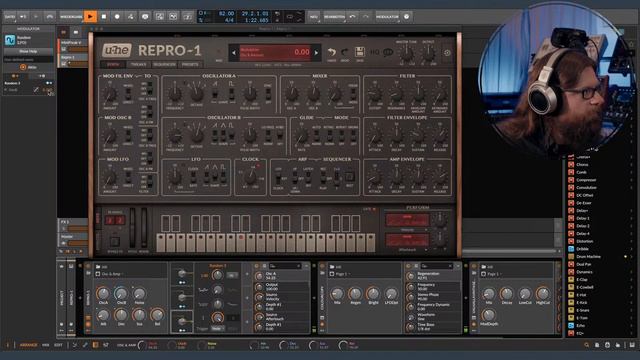Screen dimensions: 640x360
Task: Toggle Oscillator A sawtooth shape switch
Action: (215, 93)
